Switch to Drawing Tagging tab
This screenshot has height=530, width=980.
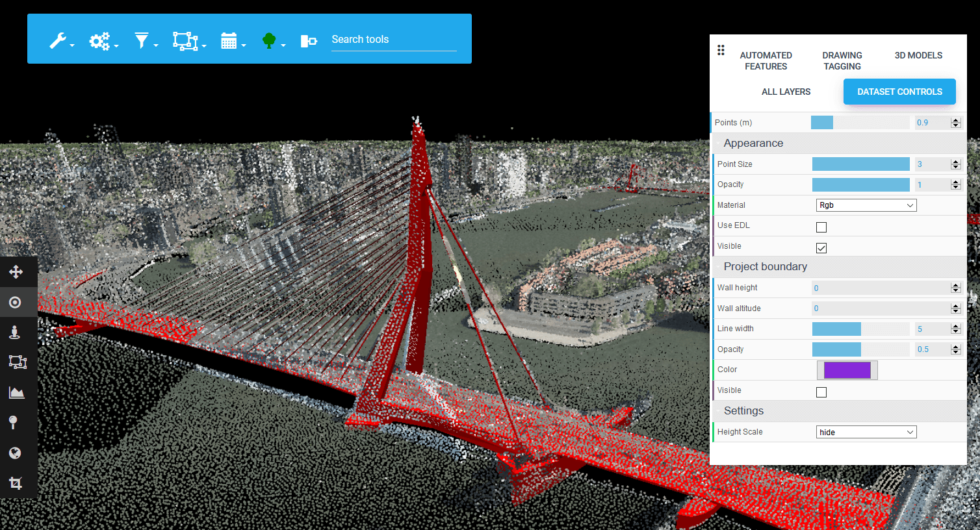(x=842, y=61)
